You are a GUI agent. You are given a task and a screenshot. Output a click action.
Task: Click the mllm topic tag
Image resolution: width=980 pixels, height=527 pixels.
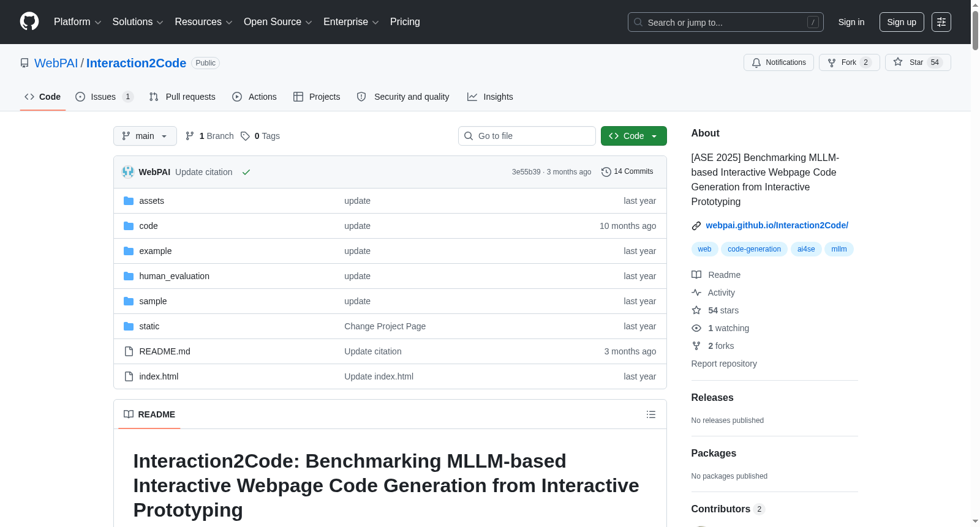click(x=839, y=249)
